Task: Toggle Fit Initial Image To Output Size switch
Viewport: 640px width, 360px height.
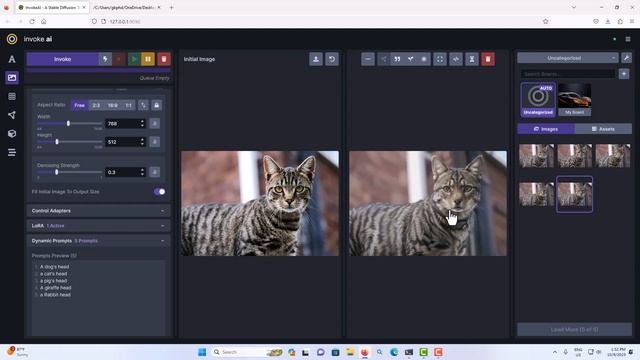Action: (160, 191)
